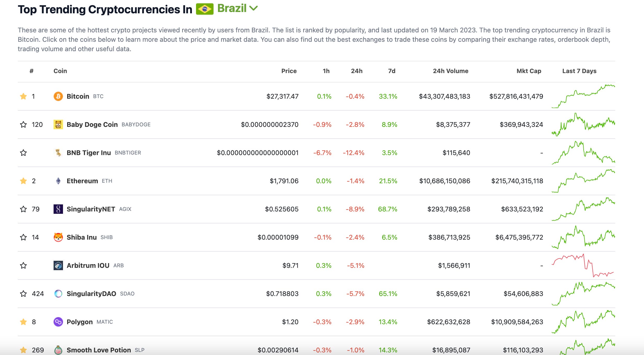Click the Ethereum diamond logo icon
The width and height of the screenshot is (644, 355).
coord(58,181)
